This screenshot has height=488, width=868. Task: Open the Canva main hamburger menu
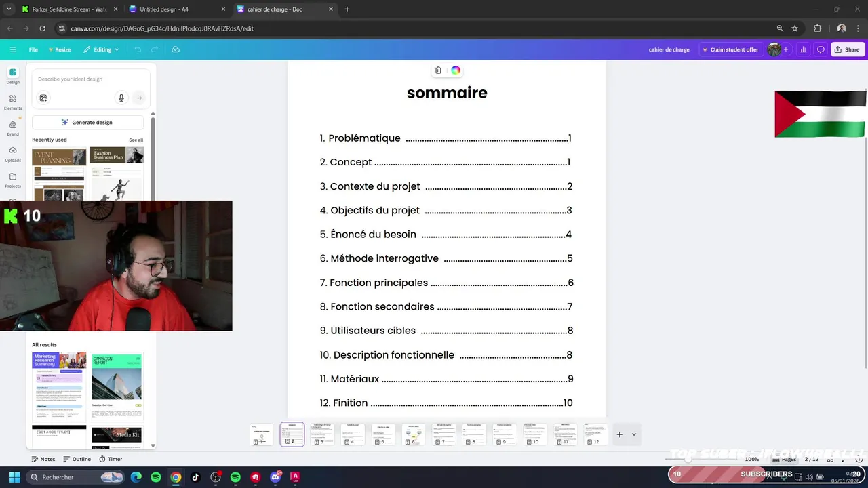(12, 49)
